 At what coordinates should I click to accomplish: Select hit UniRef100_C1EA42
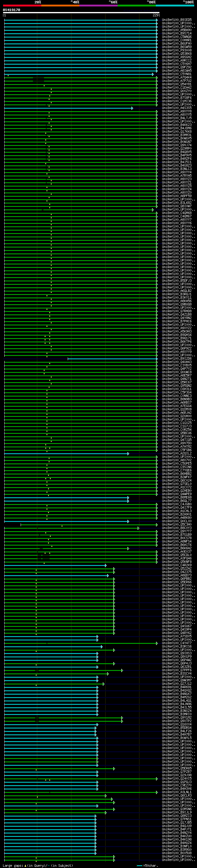tap(177, 88)
